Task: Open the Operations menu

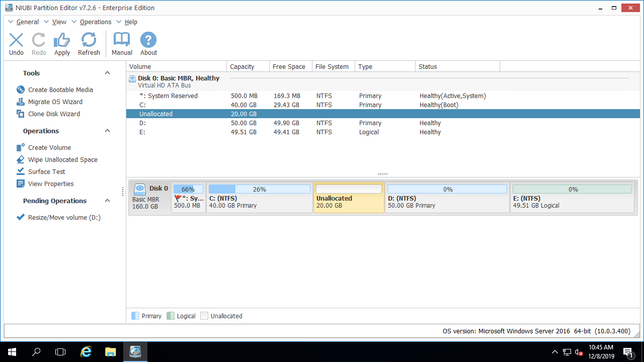Action: point(95,22)
